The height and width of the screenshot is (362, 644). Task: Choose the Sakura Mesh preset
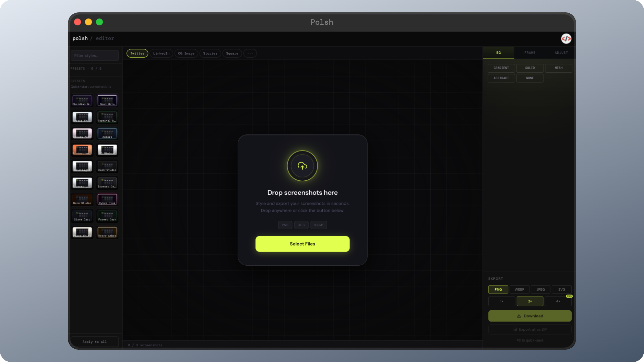click(x=82, y=133)
